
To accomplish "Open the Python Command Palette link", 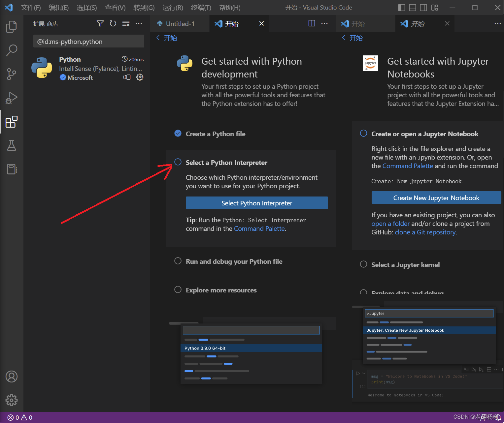I will (259, 228).
